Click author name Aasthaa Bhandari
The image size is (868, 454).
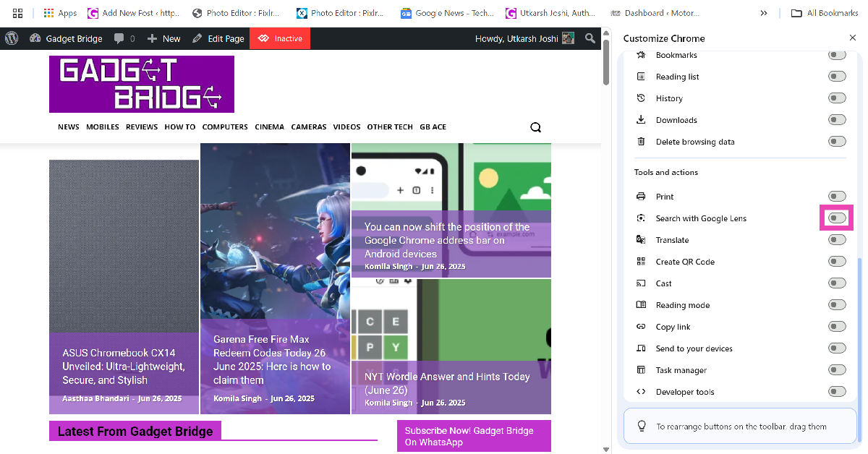pyautogui.click(x=95, y=398)
